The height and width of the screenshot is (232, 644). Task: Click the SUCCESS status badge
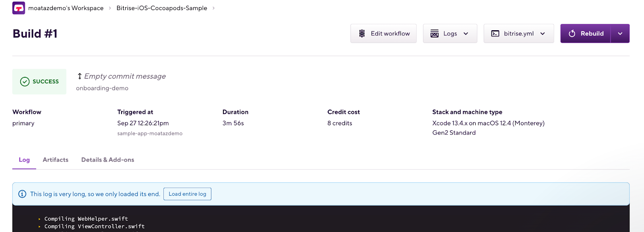[x=39, y=81]
